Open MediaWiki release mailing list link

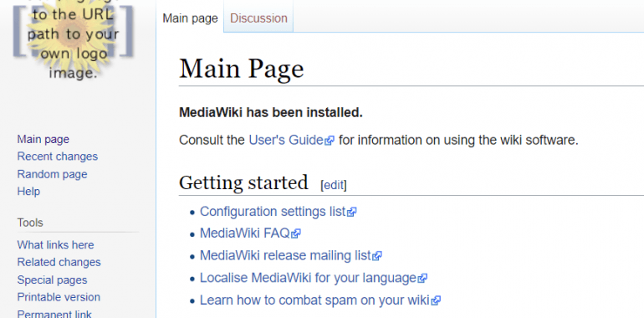click(285, 255)
